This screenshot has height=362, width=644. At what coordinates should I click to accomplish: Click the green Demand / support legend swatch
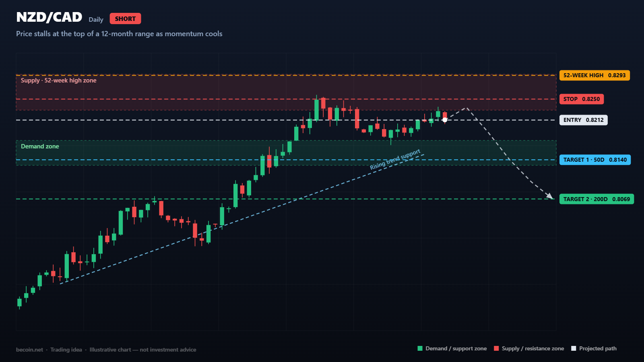420,348
